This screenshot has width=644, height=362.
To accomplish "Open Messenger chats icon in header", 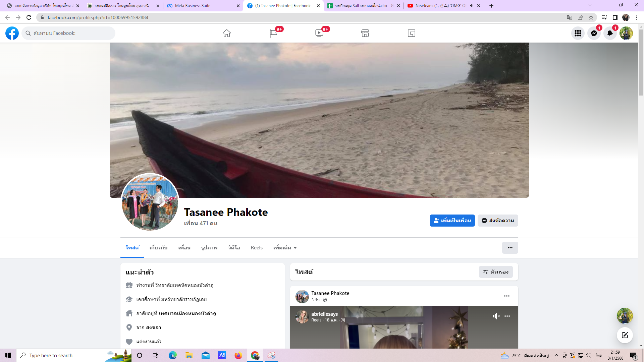I will tap(594, 33).
